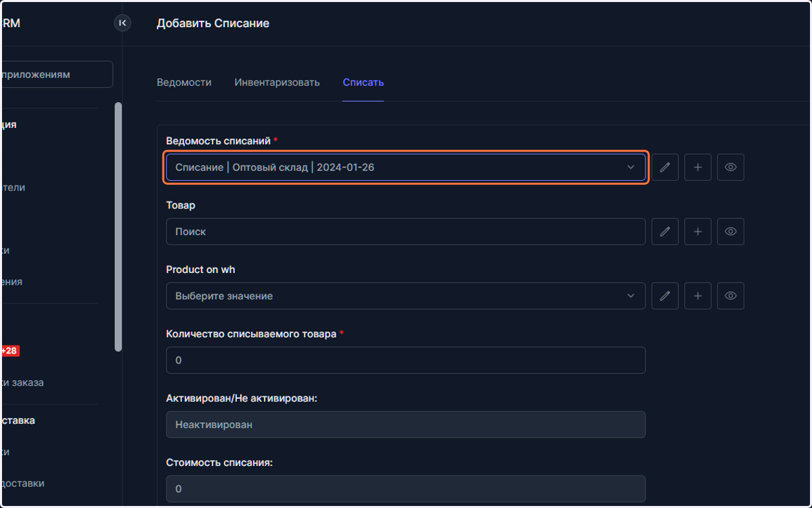Viewport: 812px width, 508px height.
Task: Switch to the Инвентаризовать tab
Action: point(277,83)
